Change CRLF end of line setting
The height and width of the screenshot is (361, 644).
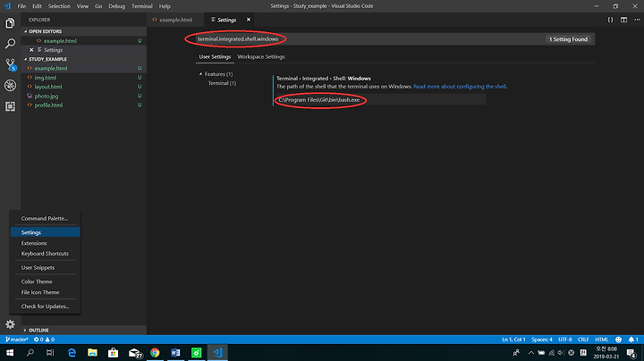point(583,340)
